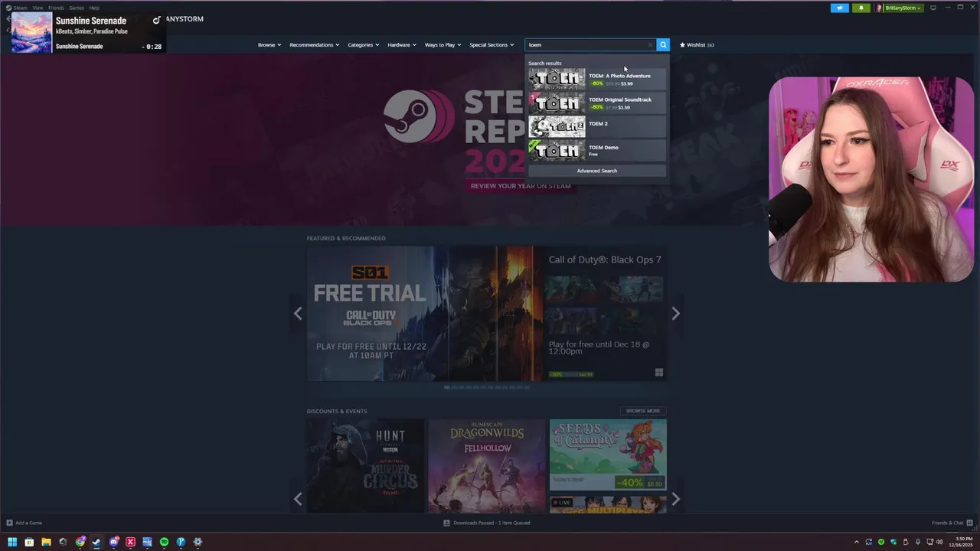The height and width of the screenshot is (551, 980).
Task: Clear the search field with the X
Action: [650, 44]
